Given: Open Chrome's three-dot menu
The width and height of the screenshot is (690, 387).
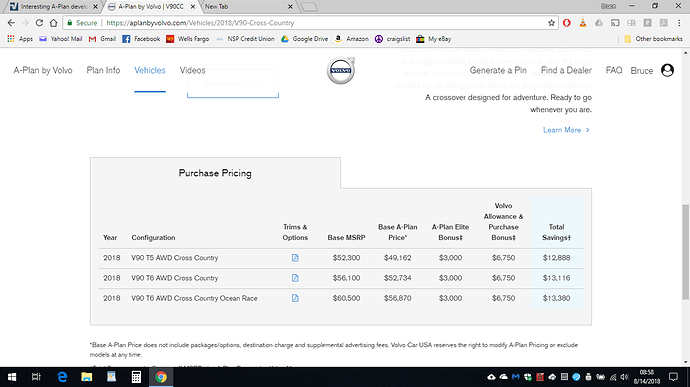Looking at the screenshot, I should [x=679, y=23].
